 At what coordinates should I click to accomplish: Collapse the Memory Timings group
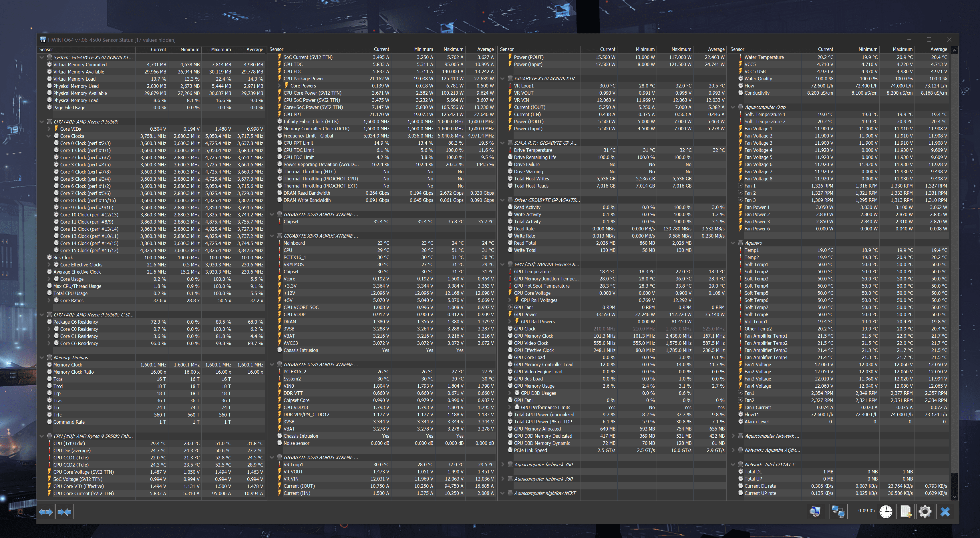pos(42,357)
